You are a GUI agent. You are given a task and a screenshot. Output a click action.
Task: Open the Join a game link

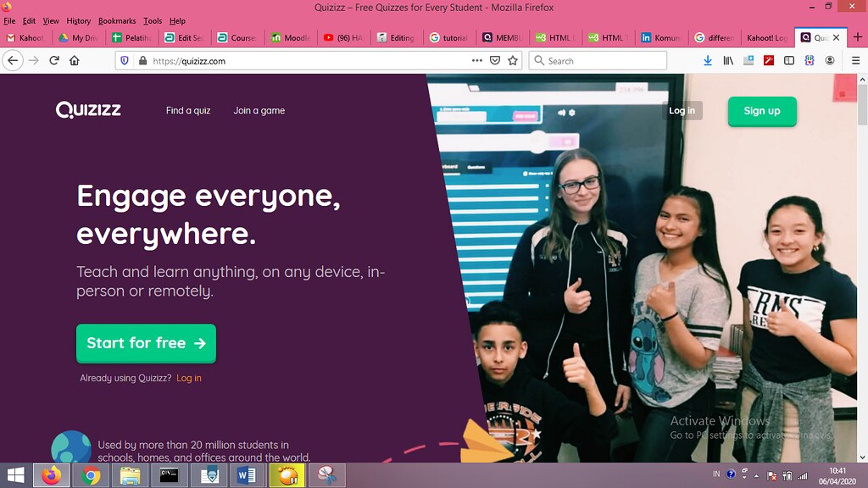click(x=259, y=111)
